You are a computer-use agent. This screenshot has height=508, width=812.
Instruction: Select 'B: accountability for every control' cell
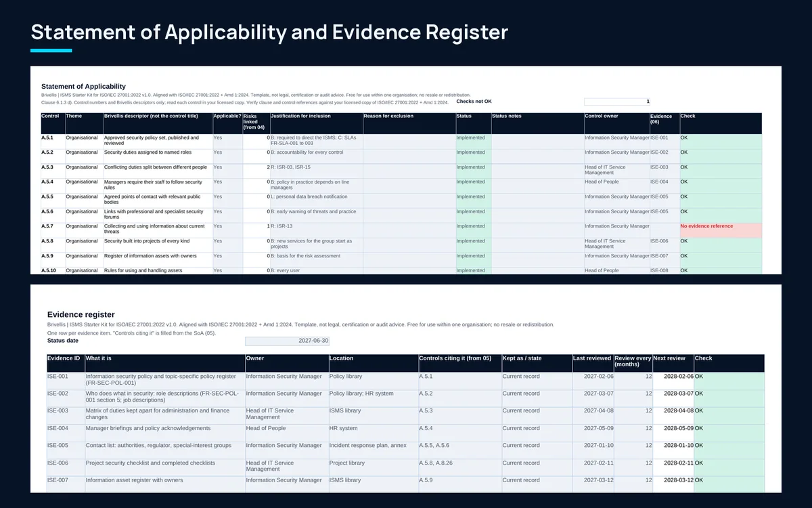(x=316, y=156)
